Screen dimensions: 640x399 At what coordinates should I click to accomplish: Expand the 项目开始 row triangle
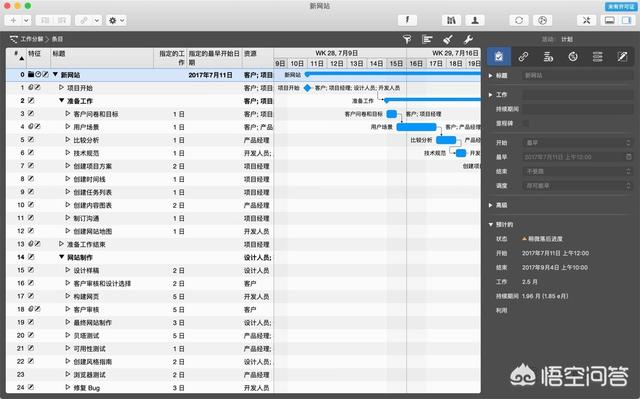(61, 88)
